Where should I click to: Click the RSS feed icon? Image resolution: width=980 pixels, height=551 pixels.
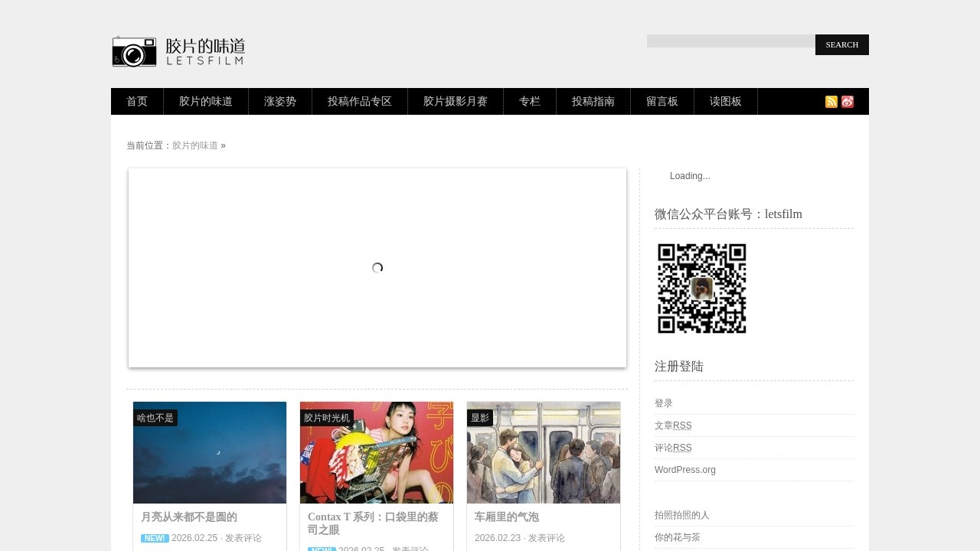(x=831, y=102)
